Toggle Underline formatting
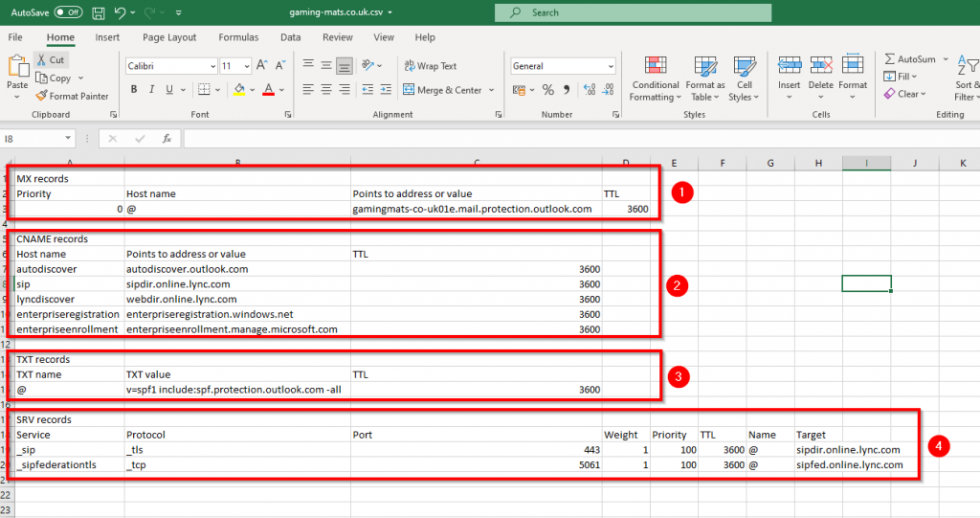The width and height of the screenshot is (980, 518). coord(169,89)
